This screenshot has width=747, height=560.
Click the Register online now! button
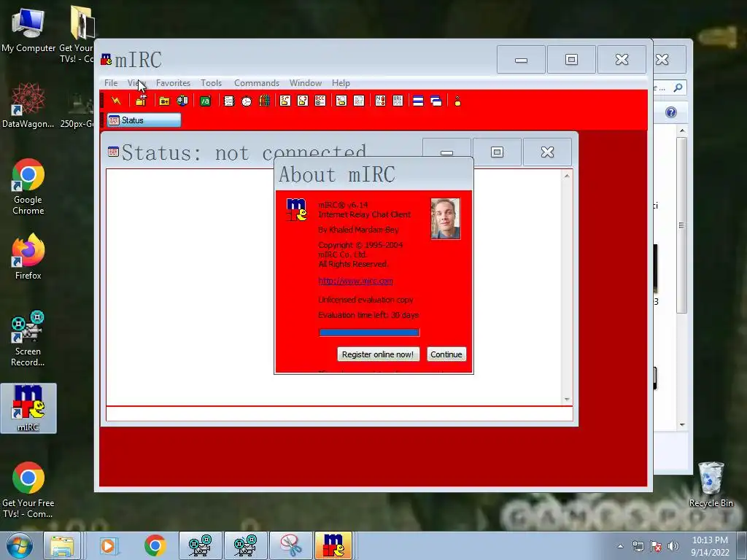[x=379, y=354]
